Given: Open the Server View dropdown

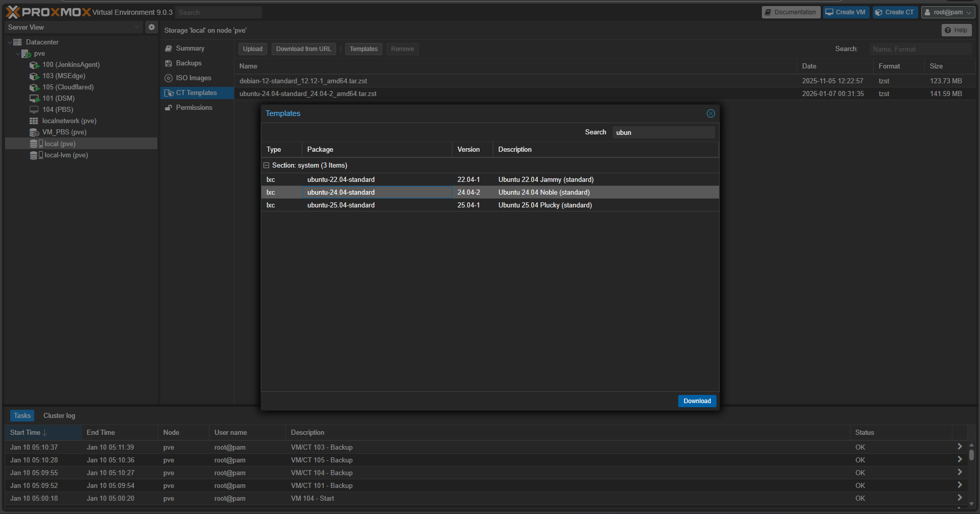Looking at the screenshot, I should click(136, 27).
